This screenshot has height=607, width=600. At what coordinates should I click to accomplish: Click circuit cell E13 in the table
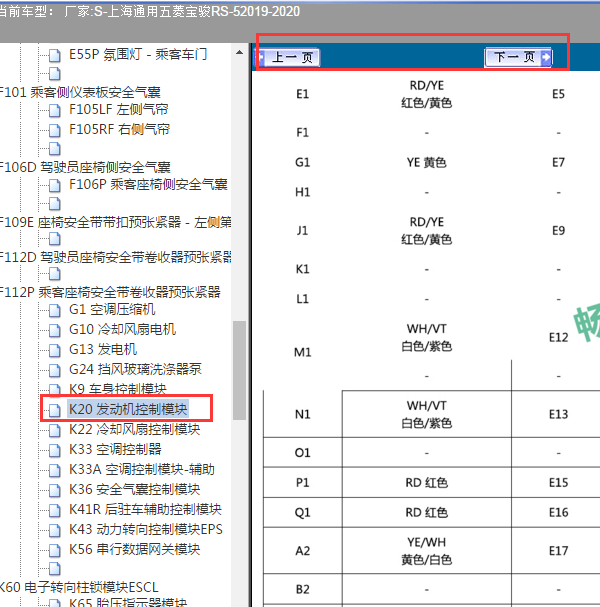pos(558,414)
